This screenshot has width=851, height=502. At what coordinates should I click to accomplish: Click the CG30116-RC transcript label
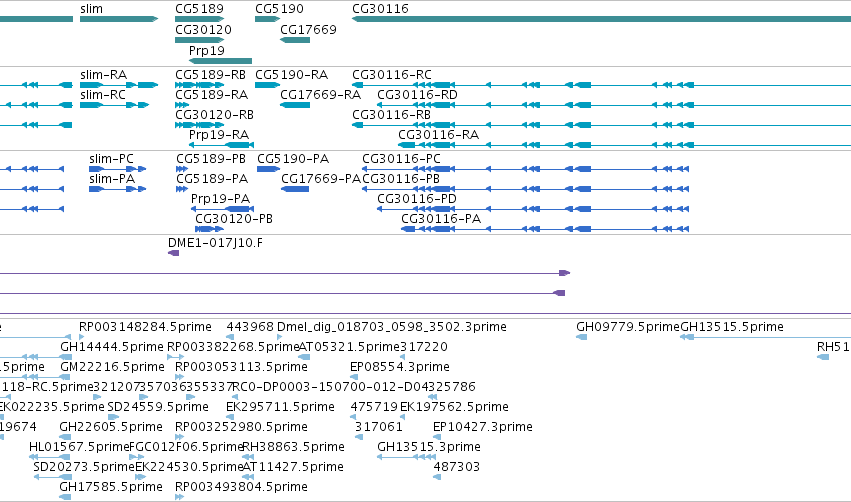[392, 74]
